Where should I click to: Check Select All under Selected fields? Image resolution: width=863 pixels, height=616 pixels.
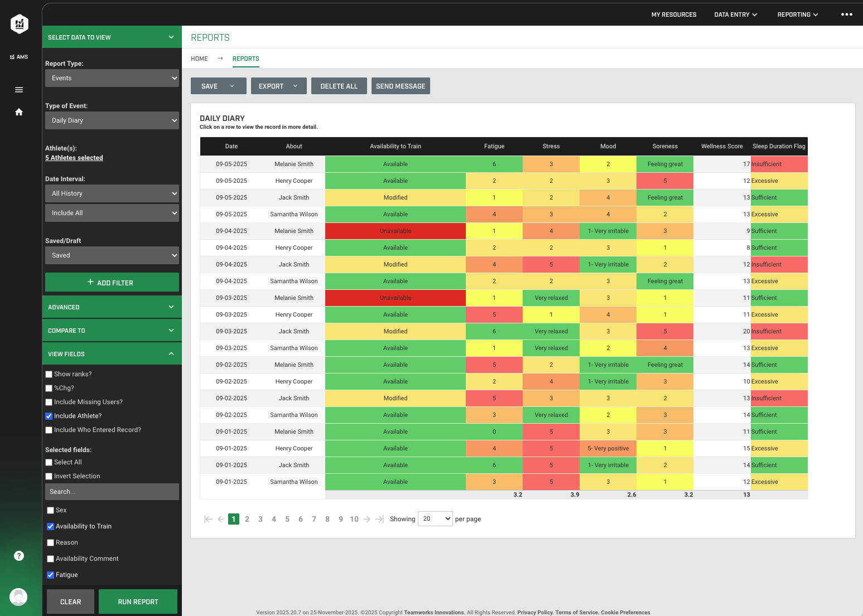(49, 462)
